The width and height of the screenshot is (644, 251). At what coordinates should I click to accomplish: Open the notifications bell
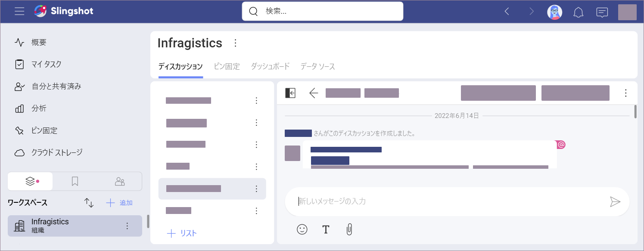[x=578, y=12]
